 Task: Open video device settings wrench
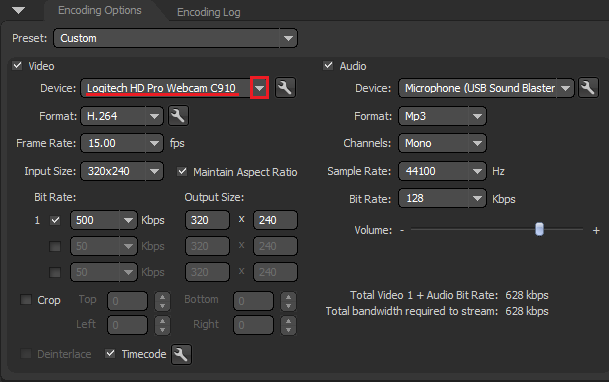(x=285, y=88)
